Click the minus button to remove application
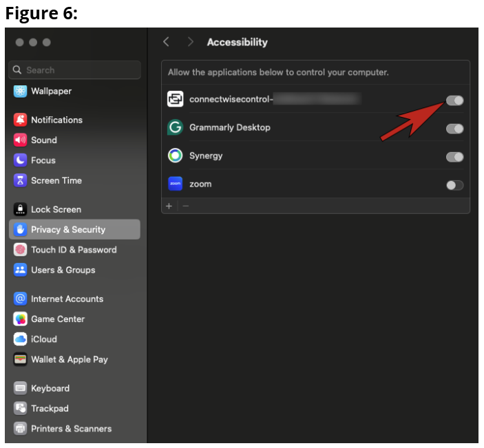This screenshot has width=484, height=448. click(x=185, y=206)
